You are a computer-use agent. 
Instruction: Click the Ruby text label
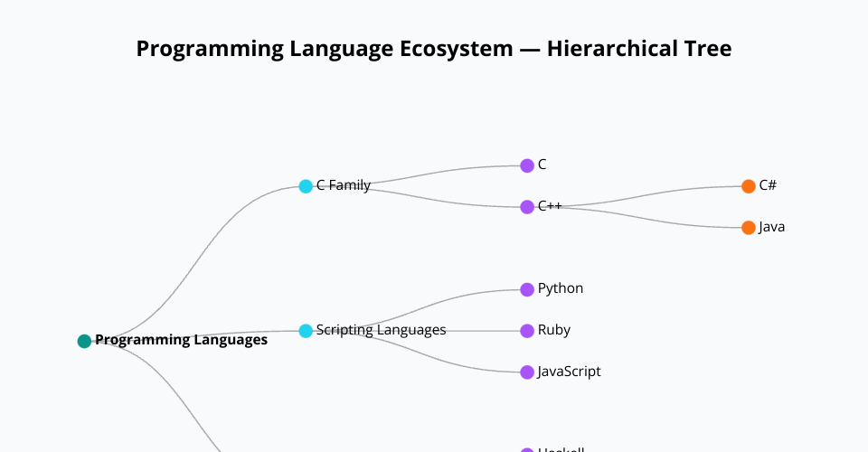554,330
